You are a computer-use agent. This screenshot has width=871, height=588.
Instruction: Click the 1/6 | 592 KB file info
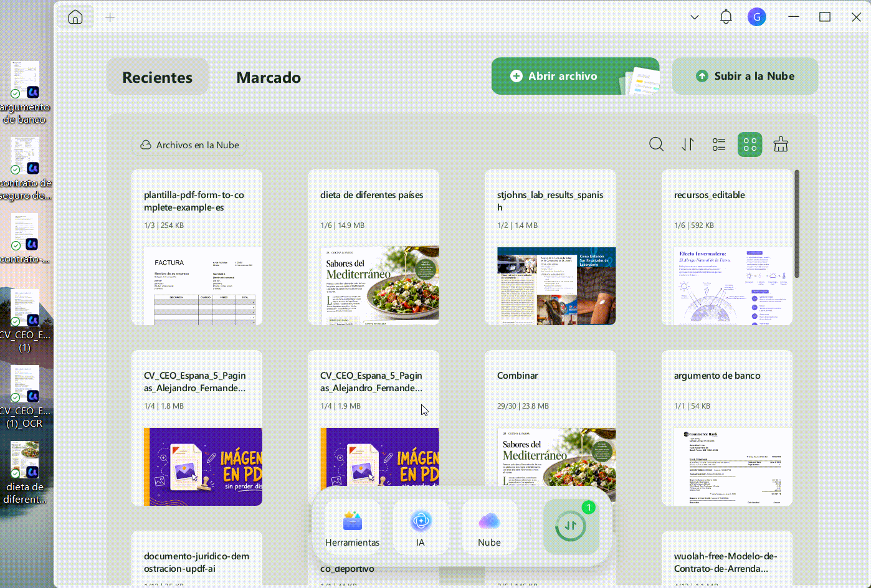pyautogui.click(x=694, y=225)
